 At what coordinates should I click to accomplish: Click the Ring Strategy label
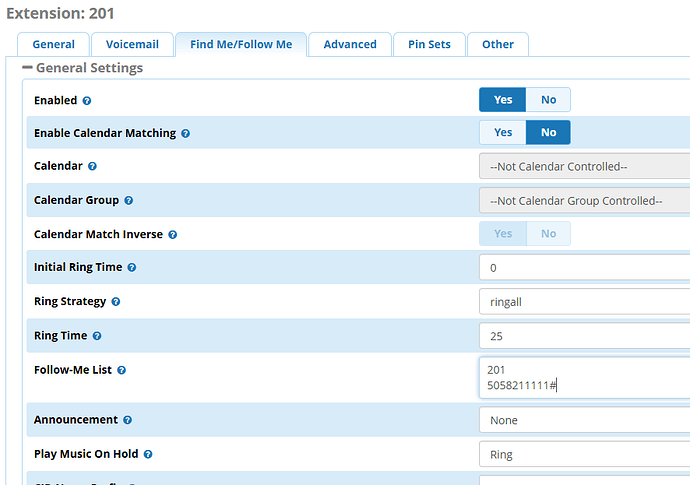click(70, 301)
